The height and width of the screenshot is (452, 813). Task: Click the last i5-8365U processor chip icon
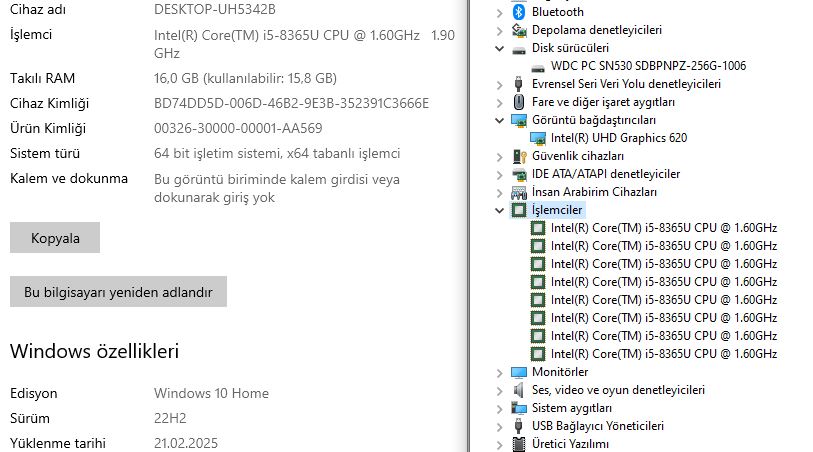(x=538, y=354)
